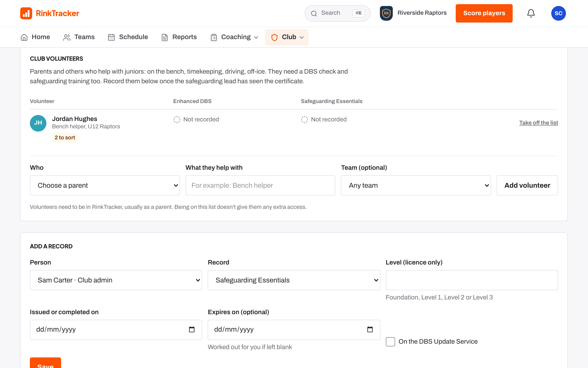Open the Reports tab

point(179,37)
